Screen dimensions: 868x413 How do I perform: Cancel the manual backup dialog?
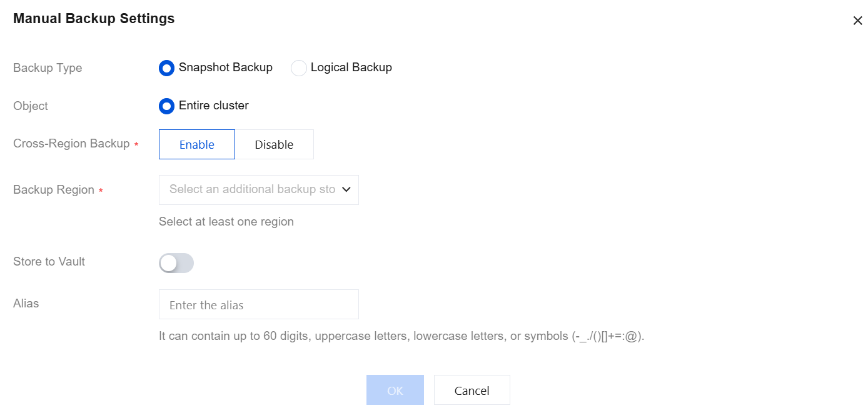[472, 390]
